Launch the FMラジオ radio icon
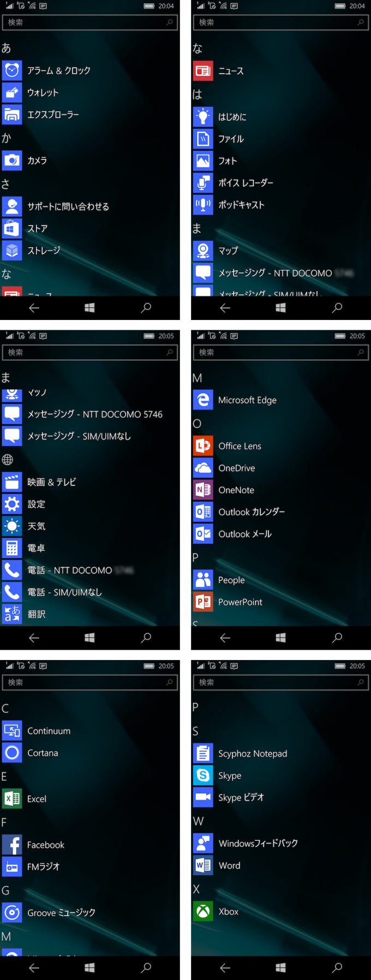This screenshot has width=371, height=980. coord(12,866)
